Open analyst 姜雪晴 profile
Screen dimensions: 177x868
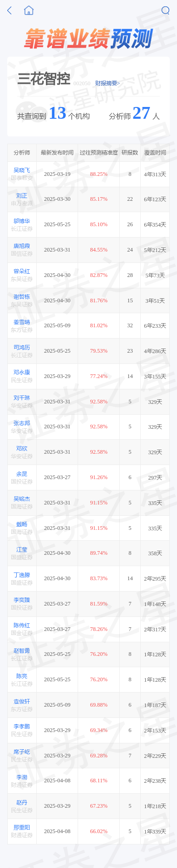point(22,322)
